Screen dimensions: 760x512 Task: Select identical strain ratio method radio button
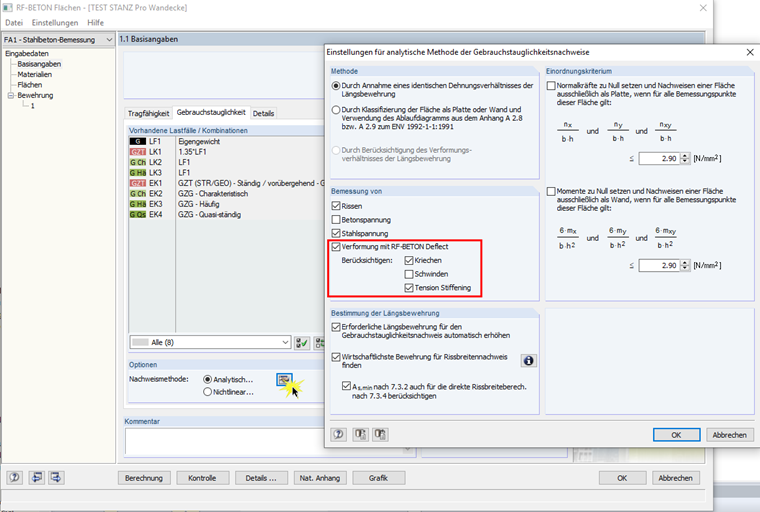point(336,85)
